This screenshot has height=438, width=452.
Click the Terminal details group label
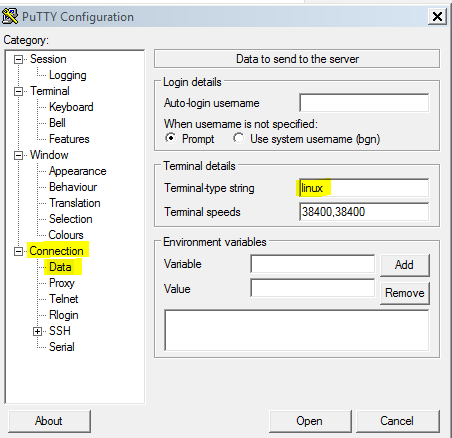199,166
